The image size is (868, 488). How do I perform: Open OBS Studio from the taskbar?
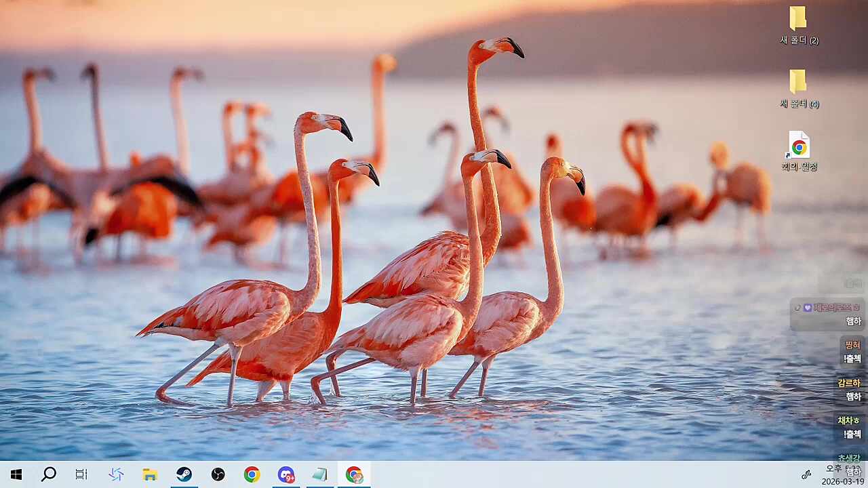[218, 474]
